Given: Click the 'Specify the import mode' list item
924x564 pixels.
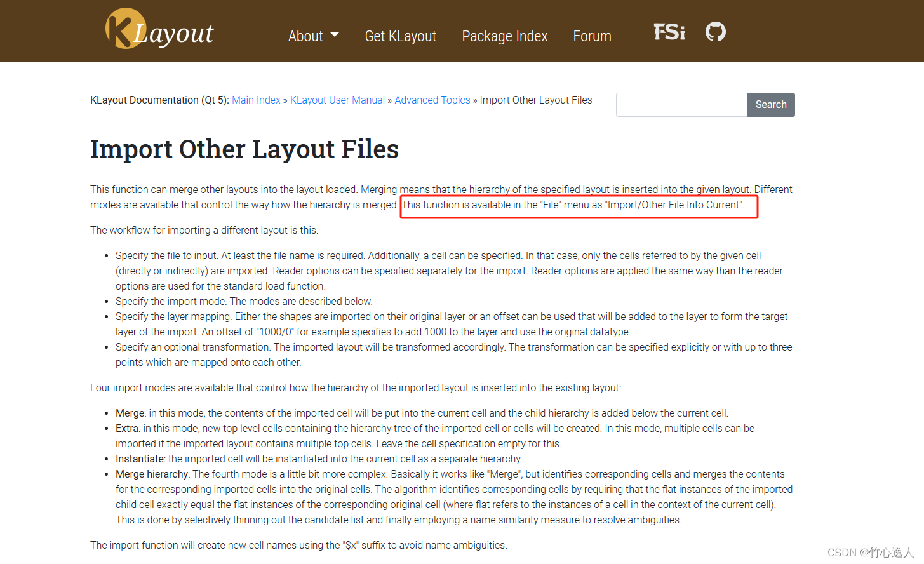Looking at the screenshot, I should coord(244,301).
